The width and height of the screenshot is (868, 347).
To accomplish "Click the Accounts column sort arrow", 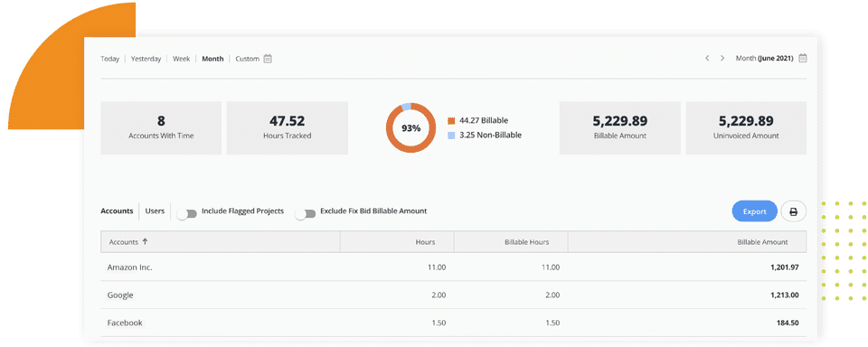I will 145,242.
